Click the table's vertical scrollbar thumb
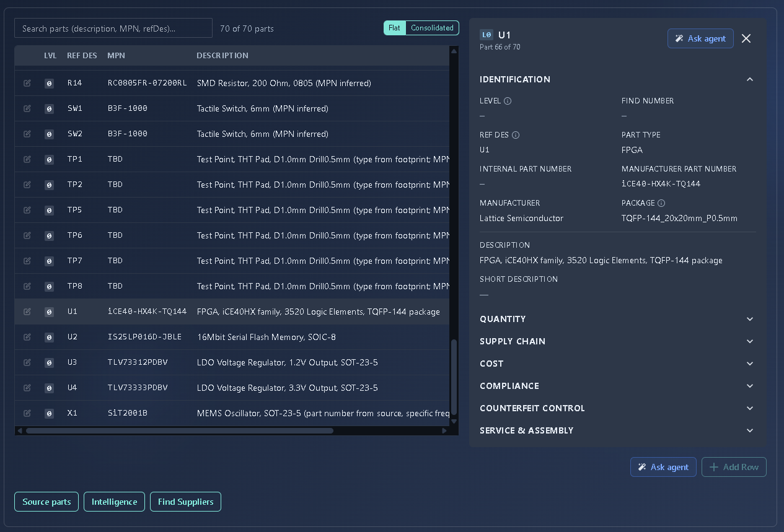The height and width of the screenshot is (532, 784). click(454, 377)
